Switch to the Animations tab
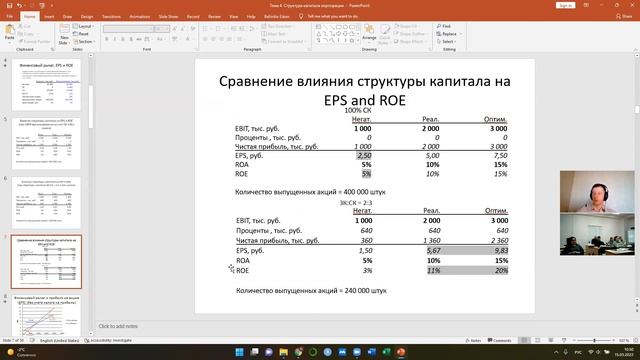The image size is (640, 360). pos(139,16)
